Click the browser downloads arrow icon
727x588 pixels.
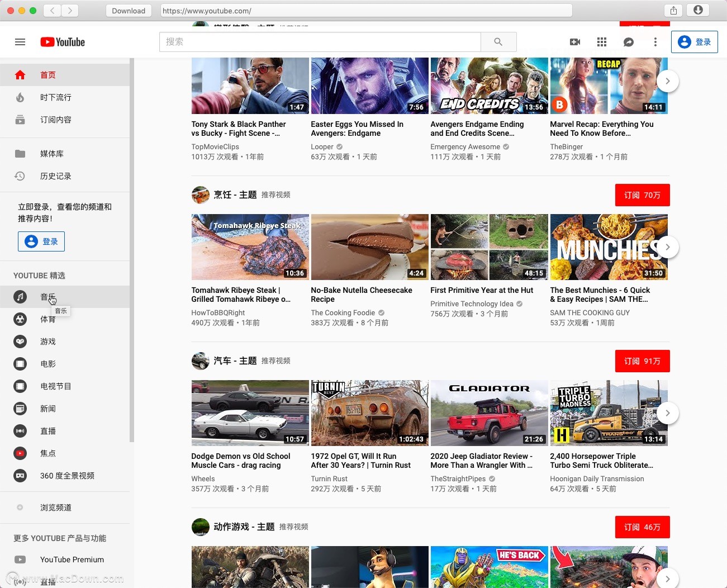tap(698, 11)
